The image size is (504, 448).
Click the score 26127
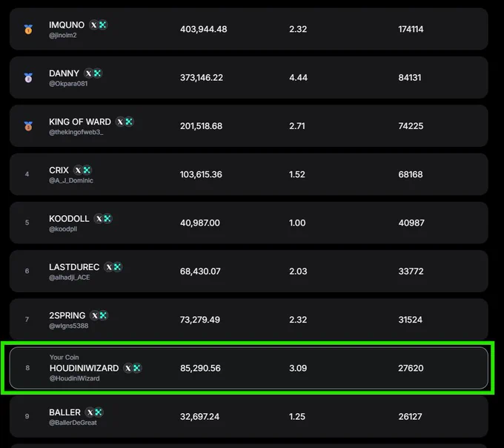pos(410,417)
